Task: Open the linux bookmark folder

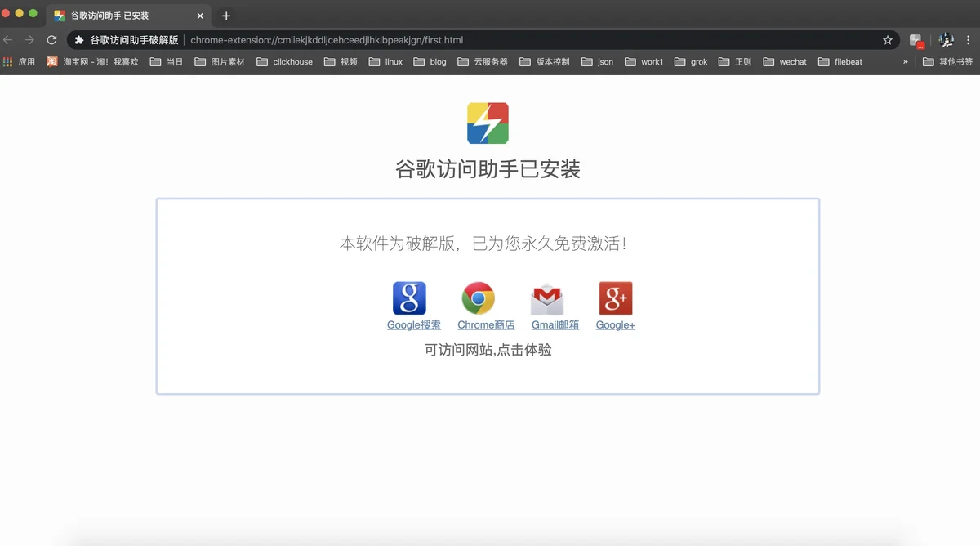Action: (385, 62)
